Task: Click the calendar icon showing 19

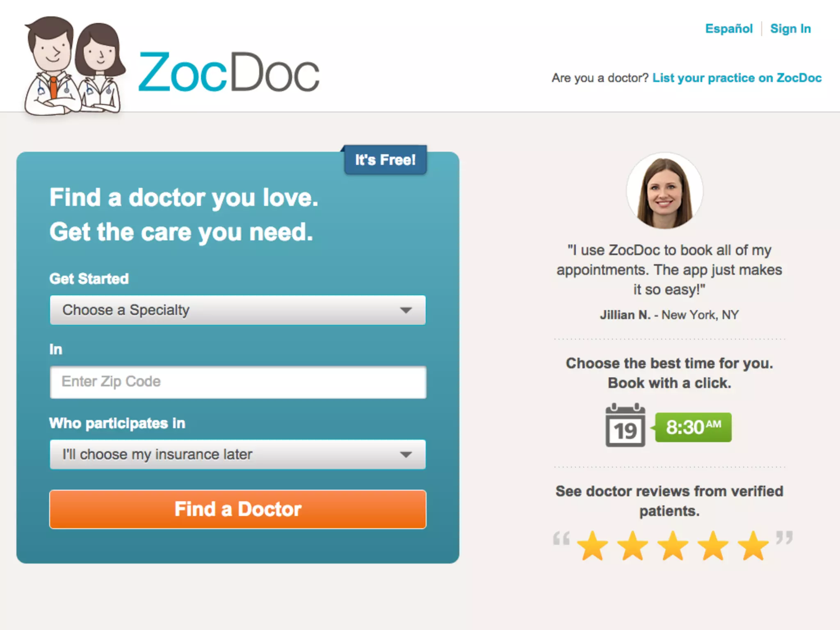Action: click(625, 425)
